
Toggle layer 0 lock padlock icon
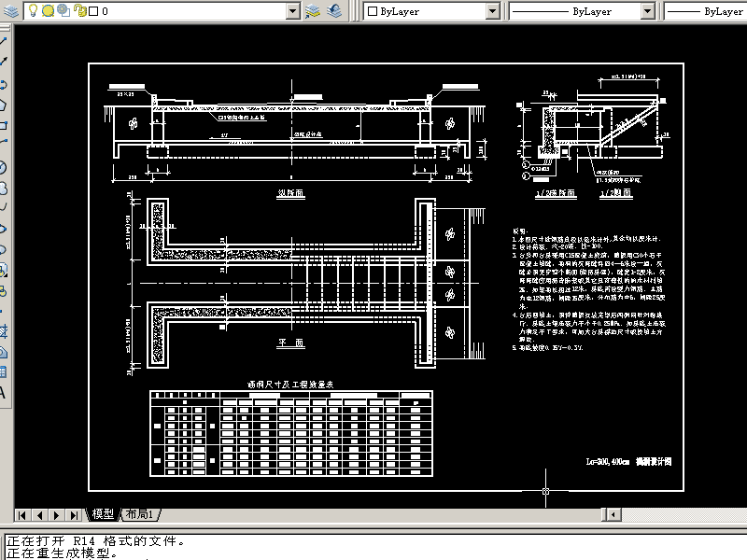(x=80, y=10)
